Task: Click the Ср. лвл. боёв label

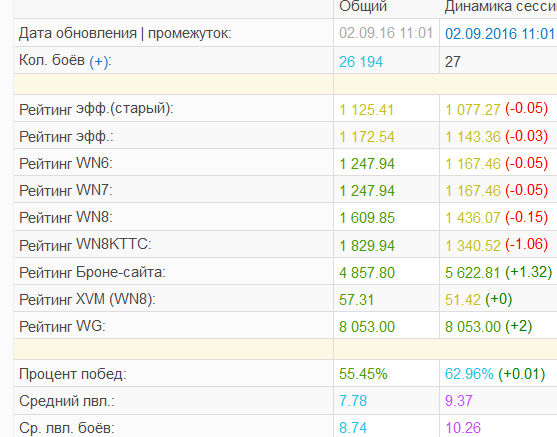Action: [67, 428]
